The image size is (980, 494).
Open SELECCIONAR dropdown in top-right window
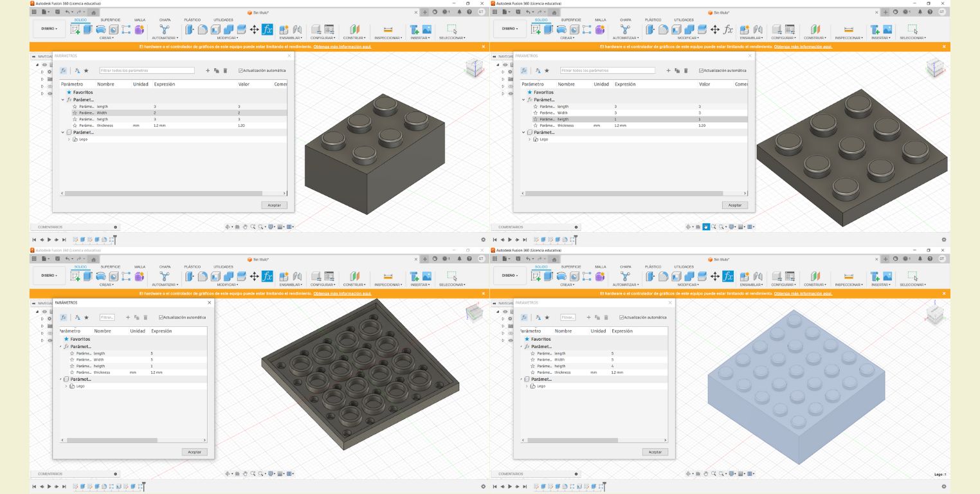[912, 38]
